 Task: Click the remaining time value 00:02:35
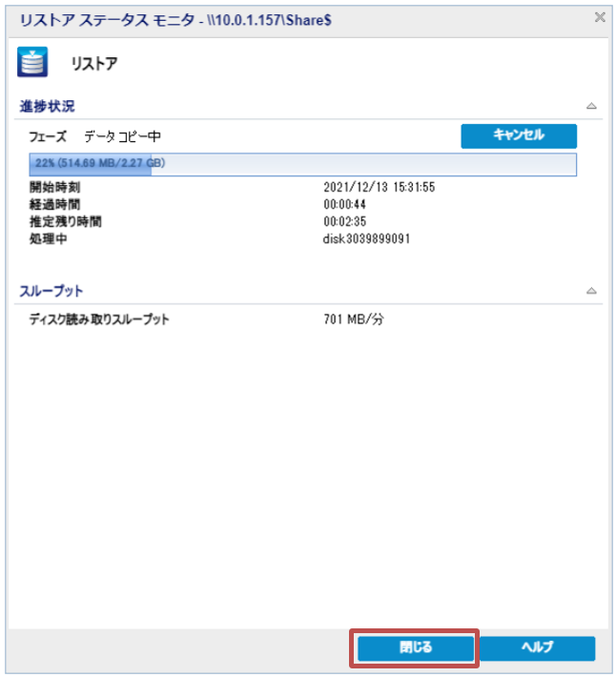(x=344, y=221)
